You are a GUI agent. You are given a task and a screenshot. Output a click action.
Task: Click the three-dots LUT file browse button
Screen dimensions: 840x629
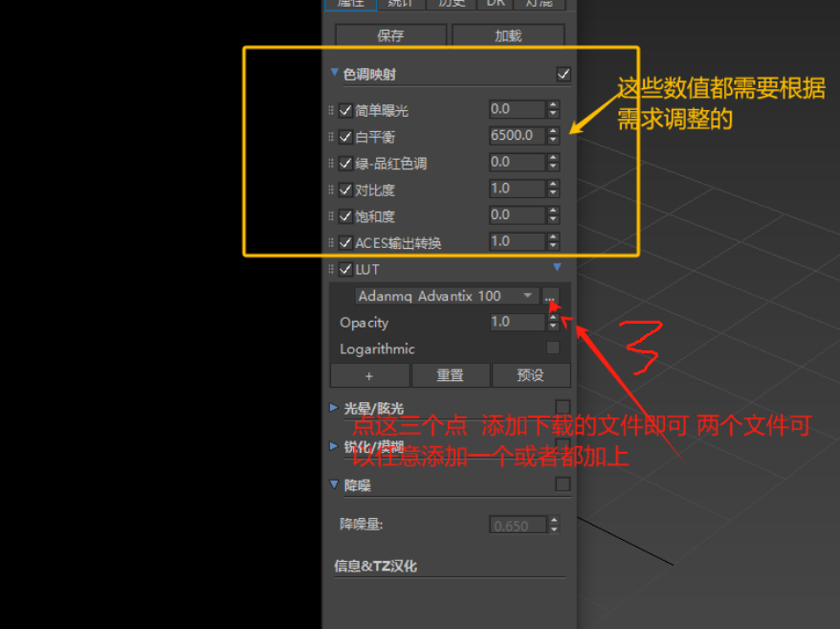(550, 297)
